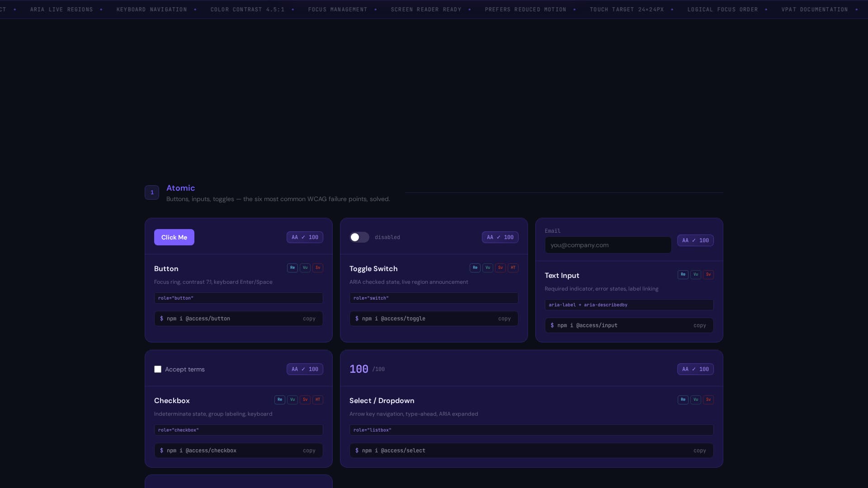Click the Accept terms label

coord(185,370)
